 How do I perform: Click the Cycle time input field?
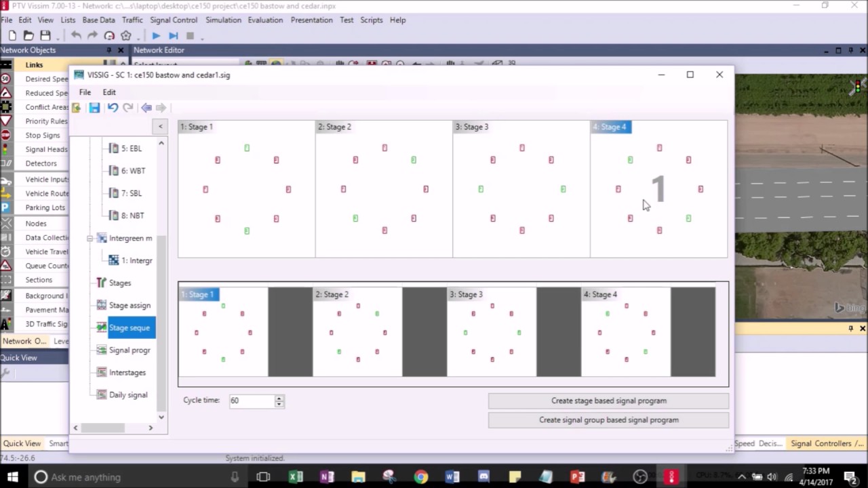coord(251,401)
